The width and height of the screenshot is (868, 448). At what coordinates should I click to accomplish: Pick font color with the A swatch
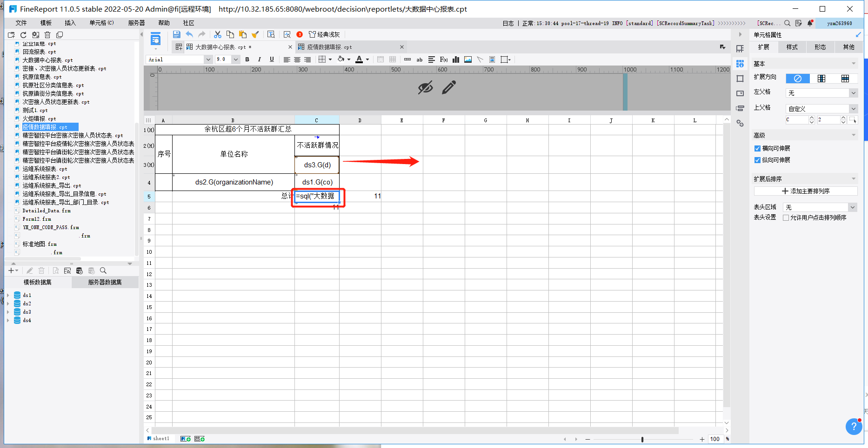359,59
